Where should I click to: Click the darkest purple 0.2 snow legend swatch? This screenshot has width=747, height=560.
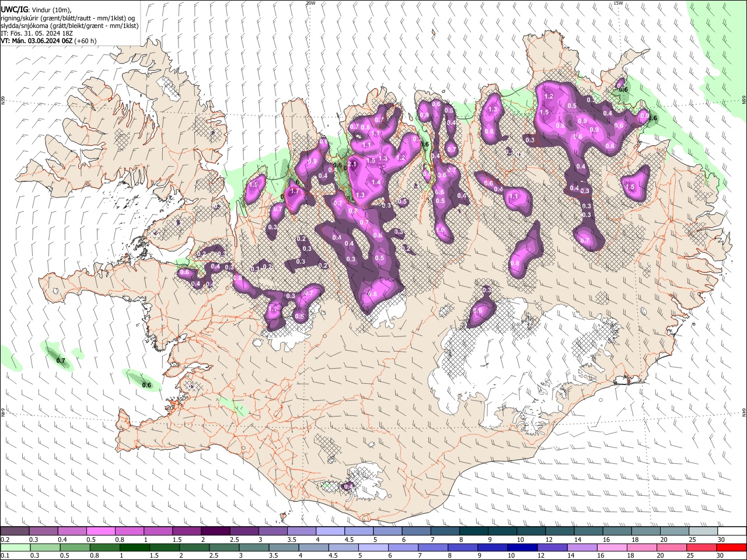[x=15, y=531]
